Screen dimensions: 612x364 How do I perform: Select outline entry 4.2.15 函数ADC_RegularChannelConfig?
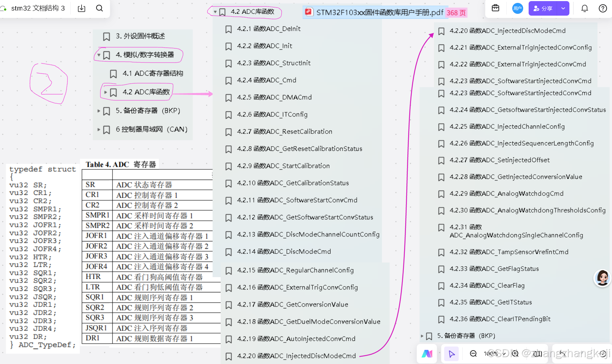[295, 270]
